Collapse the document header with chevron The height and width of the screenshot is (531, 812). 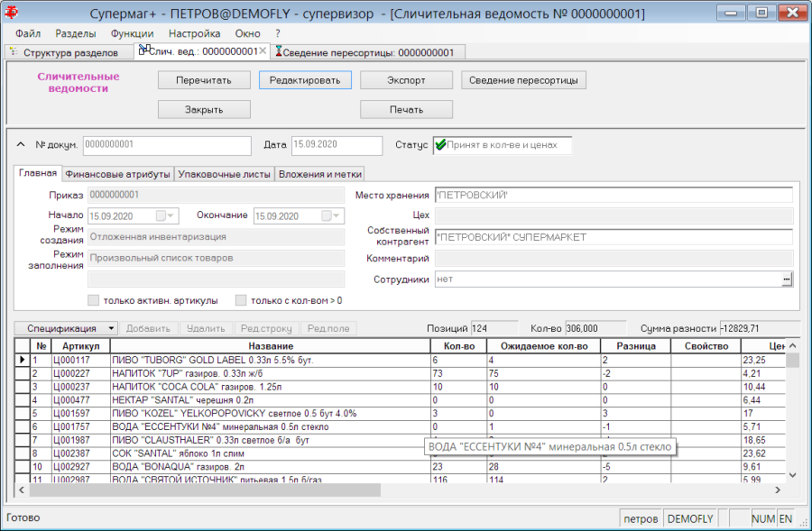point(21,144)
